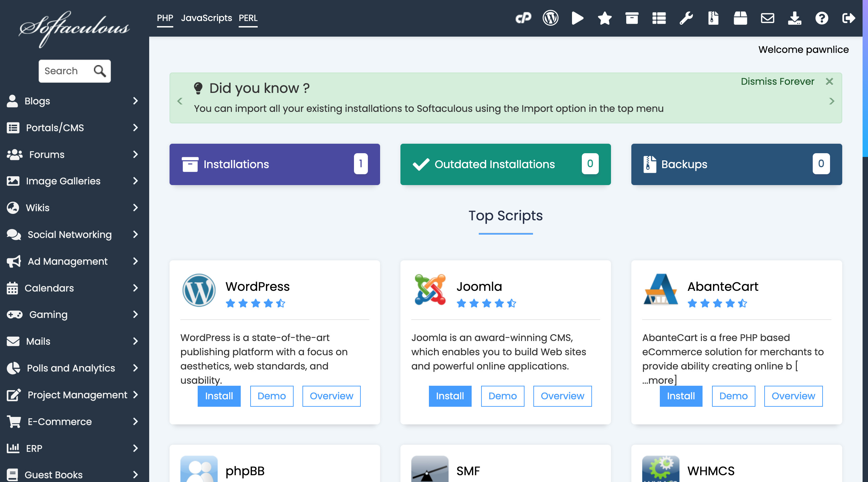Open the email settings envelope icon
Screen dimensions: 868x482
pos(767,18)
